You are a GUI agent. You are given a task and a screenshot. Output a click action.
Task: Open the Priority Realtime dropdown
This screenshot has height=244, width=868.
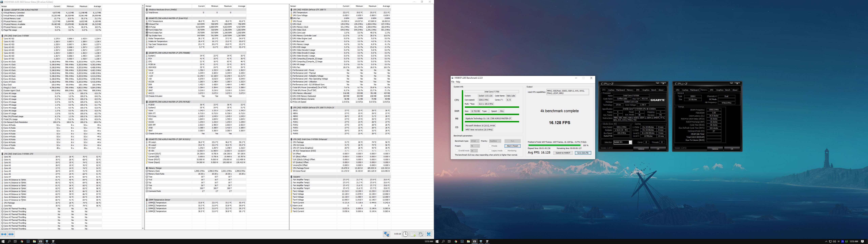coord(495,141)
